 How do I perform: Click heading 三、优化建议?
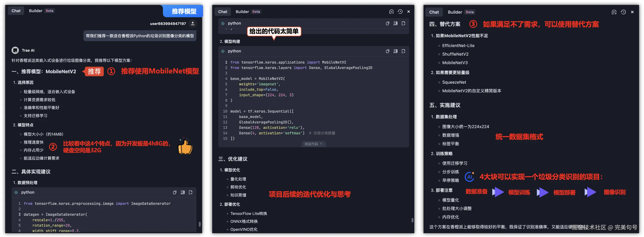pyautogui.click(x=233, y=159)
